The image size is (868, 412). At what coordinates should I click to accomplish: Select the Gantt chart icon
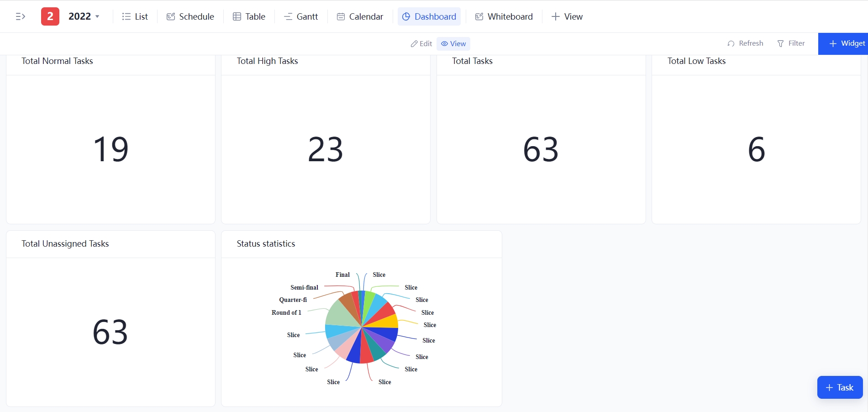click(288, 17)
